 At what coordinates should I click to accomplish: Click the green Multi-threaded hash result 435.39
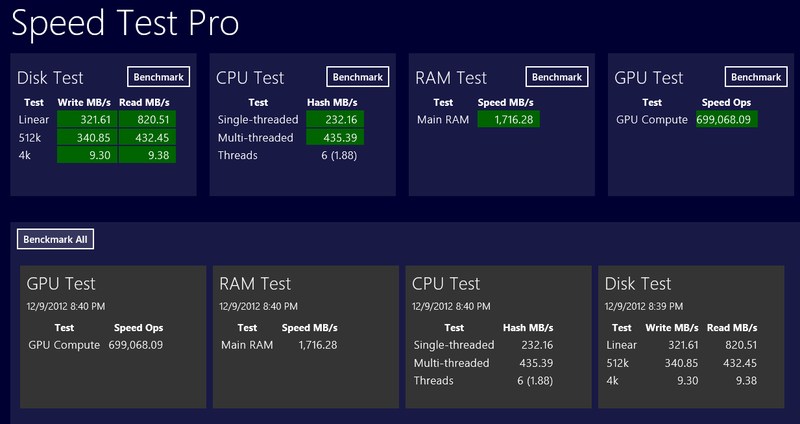pyautogui.click(x=334, y=137)
